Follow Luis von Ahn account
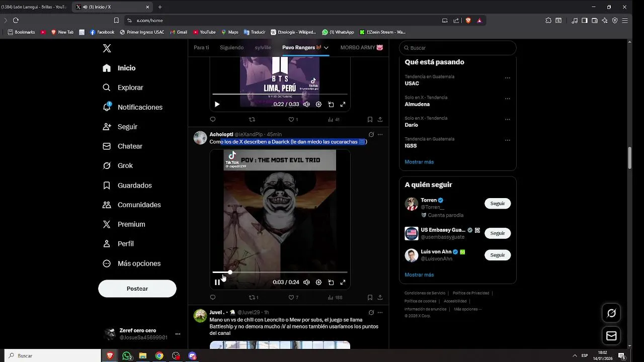 pyautogui.click(x=498, y=255)
